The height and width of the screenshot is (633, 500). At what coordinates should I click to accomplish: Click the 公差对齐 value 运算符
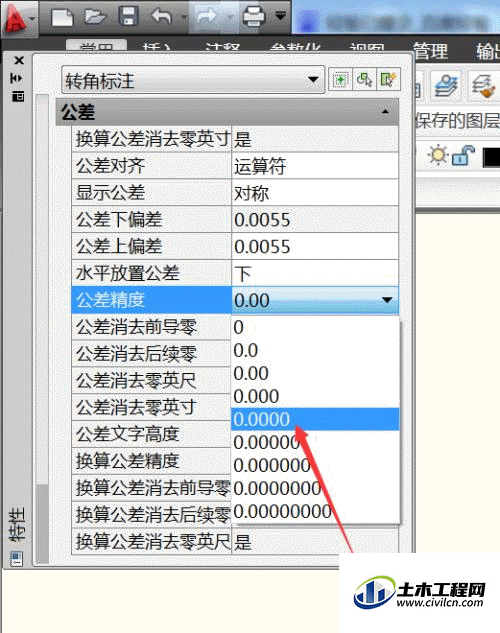point(315,166)
